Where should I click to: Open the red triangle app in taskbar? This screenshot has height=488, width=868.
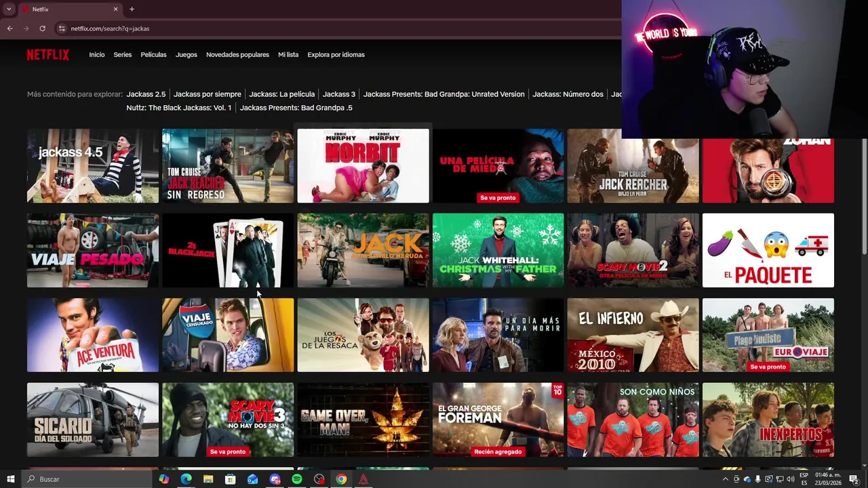pyautogui.click(x=363, y=479)
